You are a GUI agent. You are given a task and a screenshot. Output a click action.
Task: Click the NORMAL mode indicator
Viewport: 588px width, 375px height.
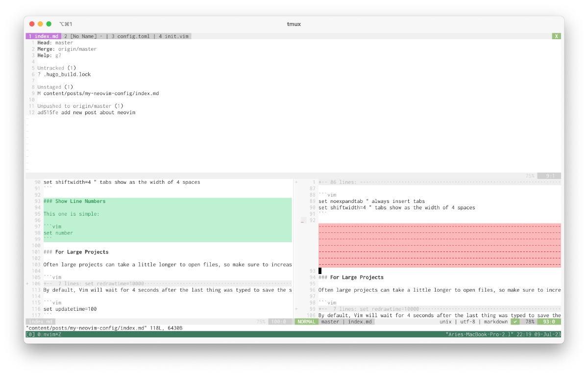pos(306,322)
